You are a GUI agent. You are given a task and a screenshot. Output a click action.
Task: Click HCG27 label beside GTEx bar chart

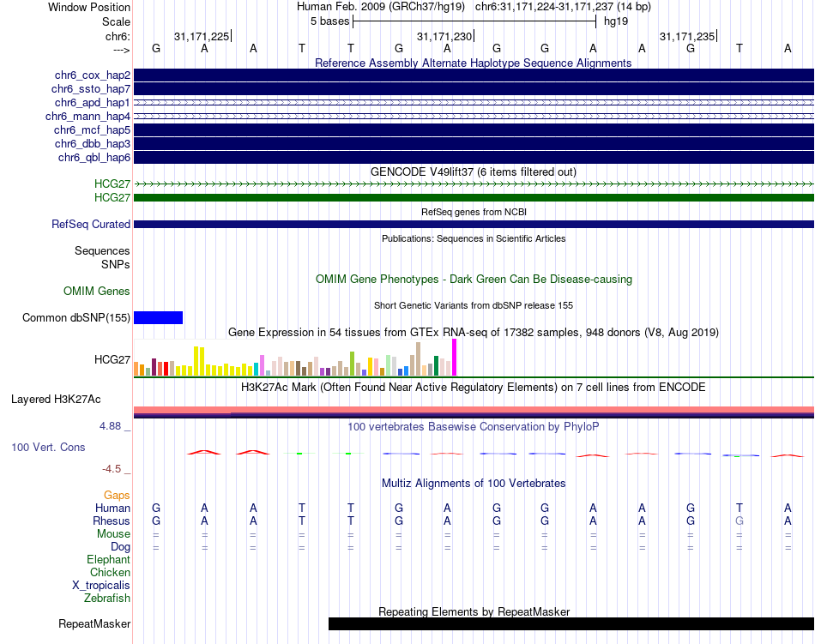112,359
